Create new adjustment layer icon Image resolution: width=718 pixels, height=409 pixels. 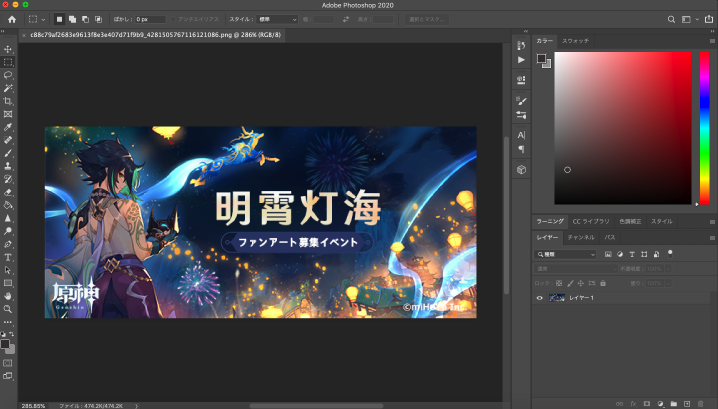point(660,404)
